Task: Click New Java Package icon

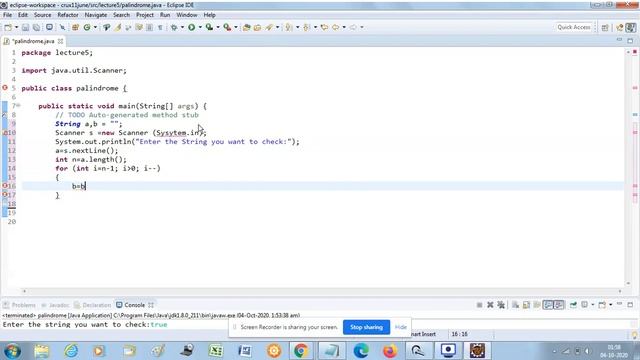Action: (x=75, y=27)
